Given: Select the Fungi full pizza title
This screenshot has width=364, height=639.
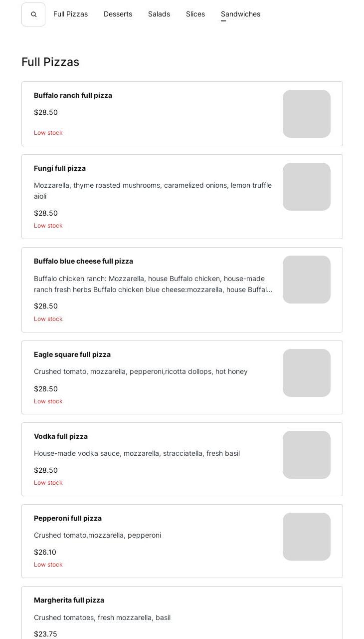Looking at the screenshot, I should tap(60, 168).
